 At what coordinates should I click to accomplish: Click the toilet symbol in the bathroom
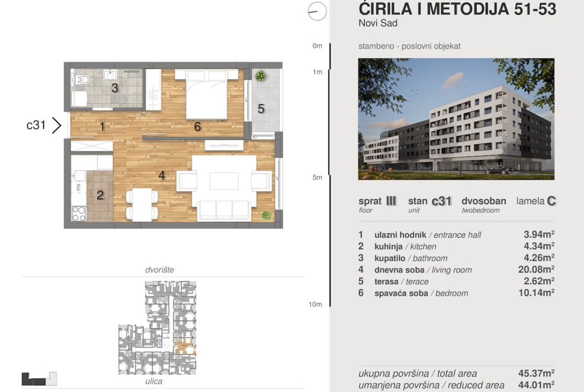[x=83, y=79]
